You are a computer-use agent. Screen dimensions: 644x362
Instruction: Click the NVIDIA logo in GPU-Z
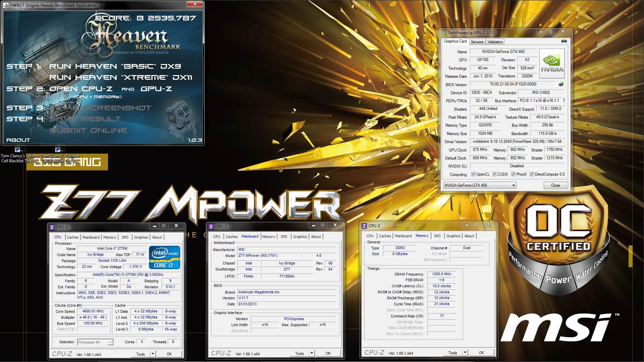click(552, 64)
